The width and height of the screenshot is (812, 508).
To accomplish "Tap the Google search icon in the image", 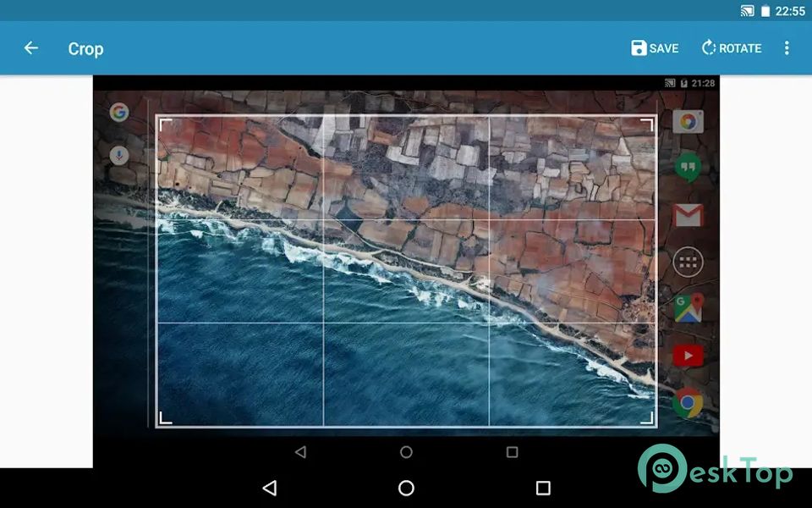I will tap(119, 112).
